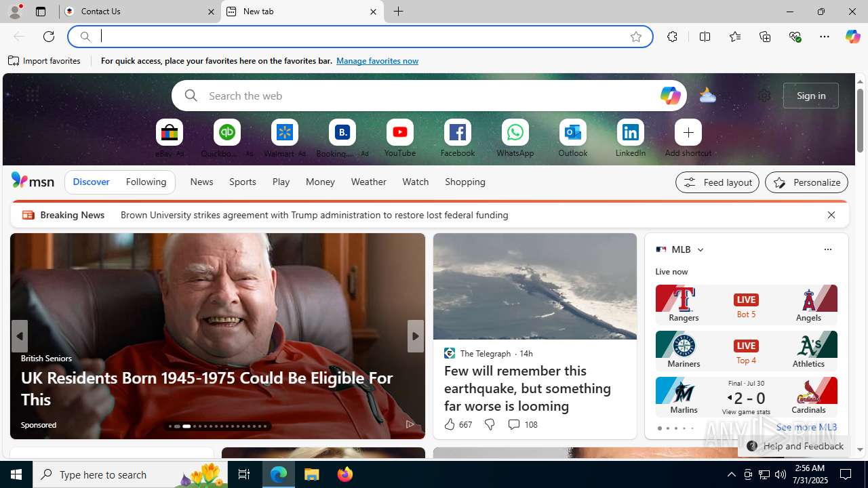Image resolution: width=868 pixels, height=488 pixels.
Task: Expand the MLB league dropdown chevron
Action: pyautogui.click(x=701, y=249)
